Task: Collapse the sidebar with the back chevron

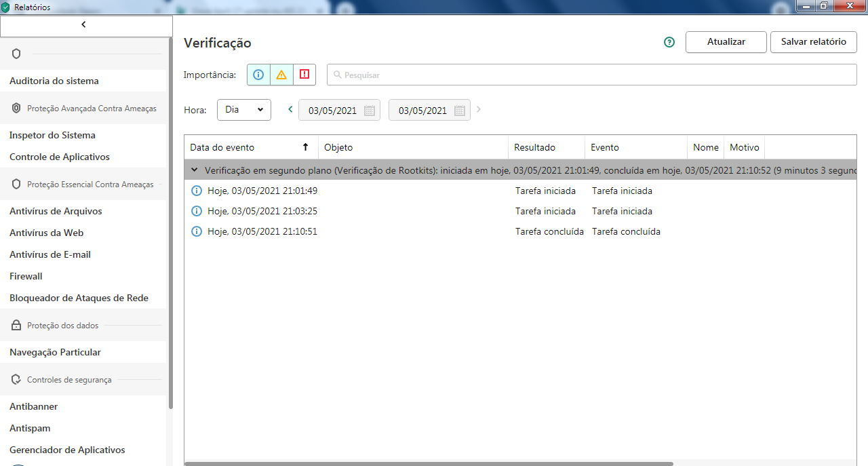Action: coord(83,24)
